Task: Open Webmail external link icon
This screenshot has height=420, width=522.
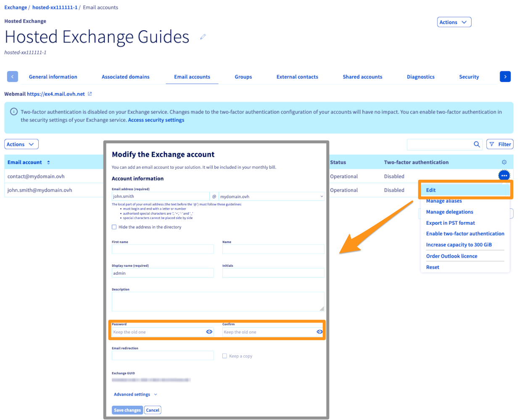Action: pos(90,94)
